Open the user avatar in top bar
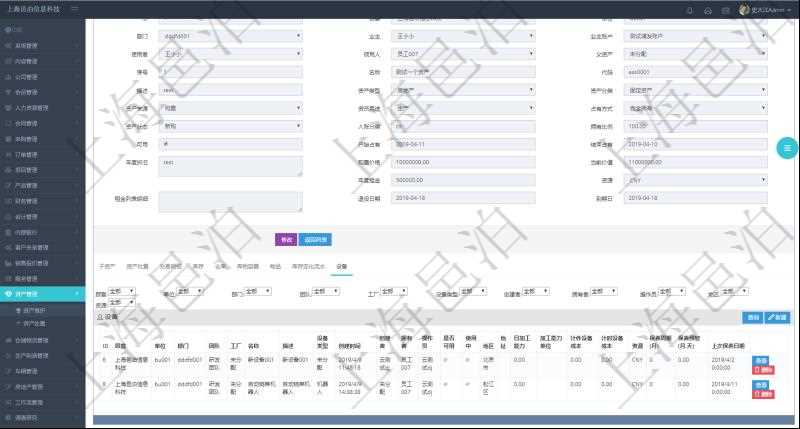The height and width of the screenshot is (429, 800). tap(744, 9)
